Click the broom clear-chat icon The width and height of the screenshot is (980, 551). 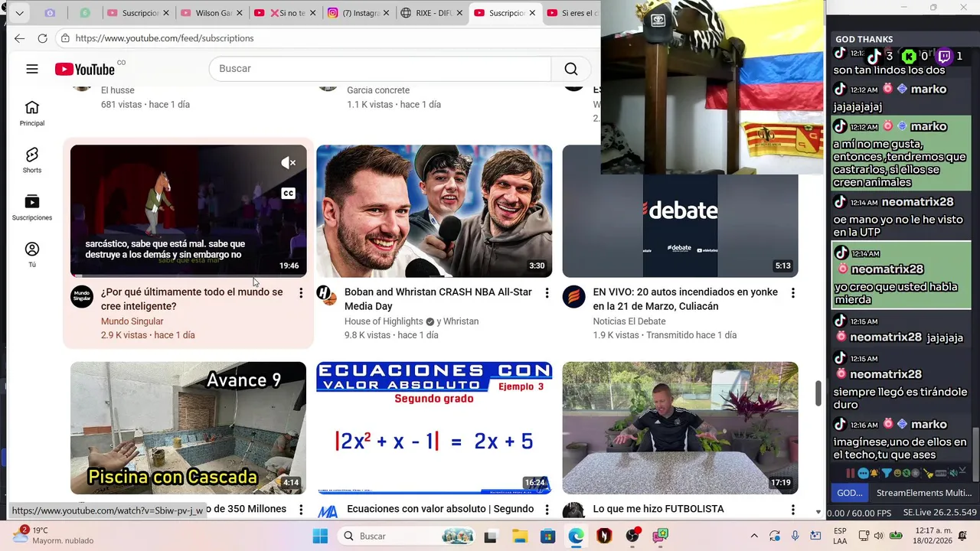pos(928,473)
